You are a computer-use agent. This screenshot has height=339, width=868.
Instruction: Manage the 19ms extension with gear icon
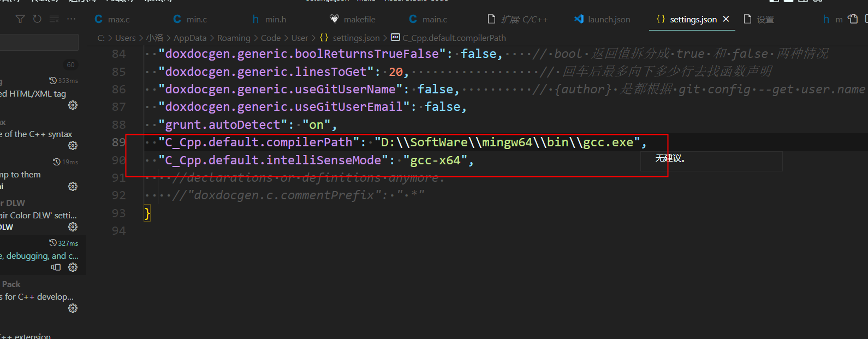tap(73, 186)
